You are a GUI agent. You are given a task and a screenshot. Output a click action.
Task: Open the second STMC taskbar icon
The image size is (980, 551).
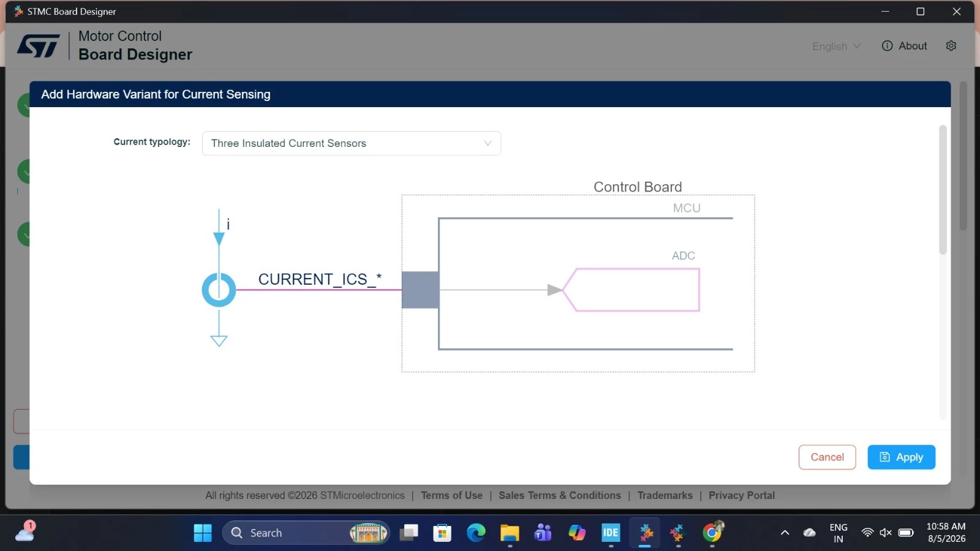678,533
